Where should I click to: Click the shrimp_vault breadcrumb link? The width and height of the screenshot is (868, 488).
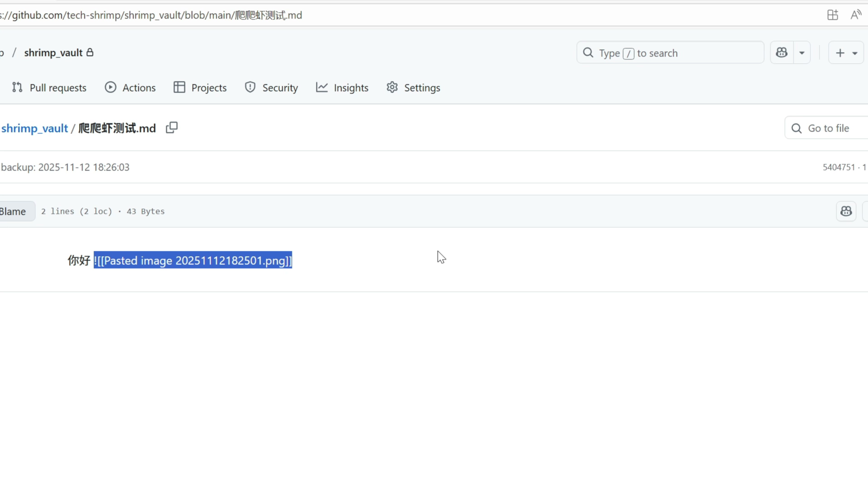coord(34,128)
